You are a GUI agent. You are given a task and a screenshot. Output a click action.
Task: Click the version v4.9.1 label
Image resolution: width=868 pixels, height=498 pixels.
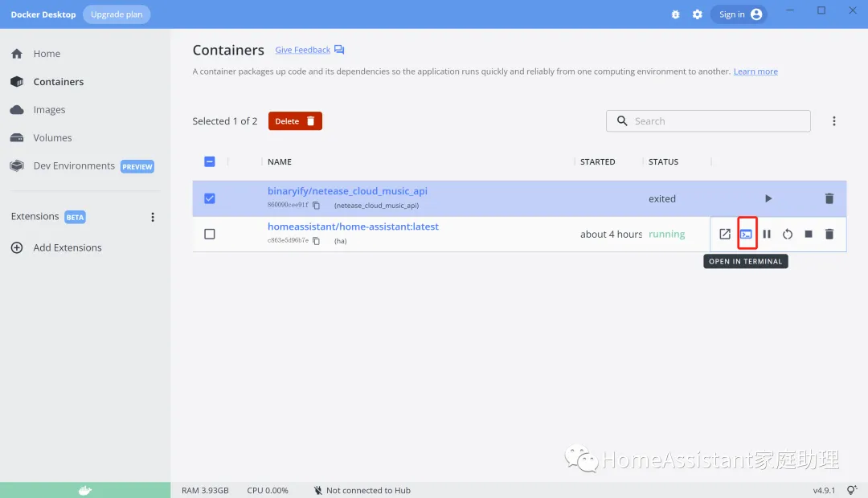[x=825, y=490]
